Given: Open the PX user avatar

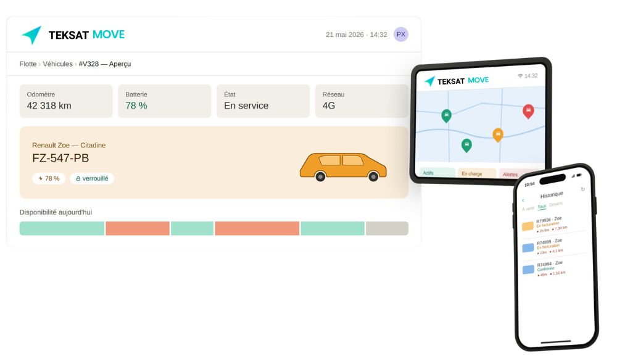Looking at the screenshot, I should (400, 34).
